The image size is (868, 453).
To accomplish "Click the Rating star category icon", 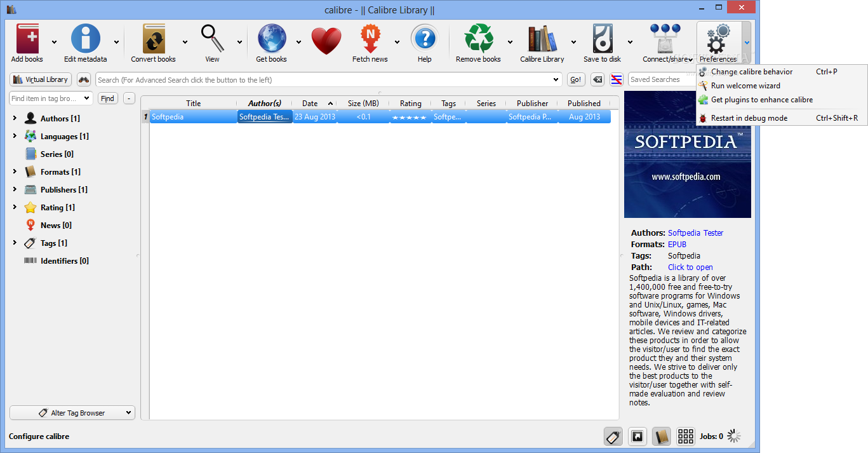I will (x=30, y=207).
